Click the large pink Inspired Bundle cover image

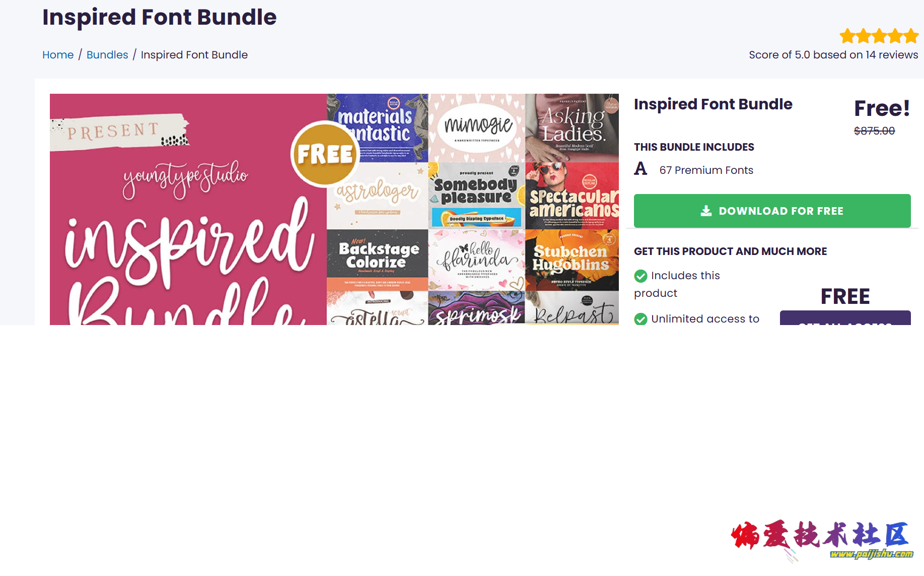click(188, 209)
